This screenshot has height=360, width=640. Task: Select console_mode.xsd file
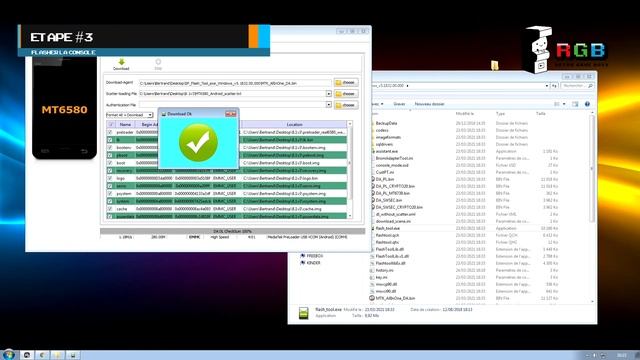coord(392,165)
